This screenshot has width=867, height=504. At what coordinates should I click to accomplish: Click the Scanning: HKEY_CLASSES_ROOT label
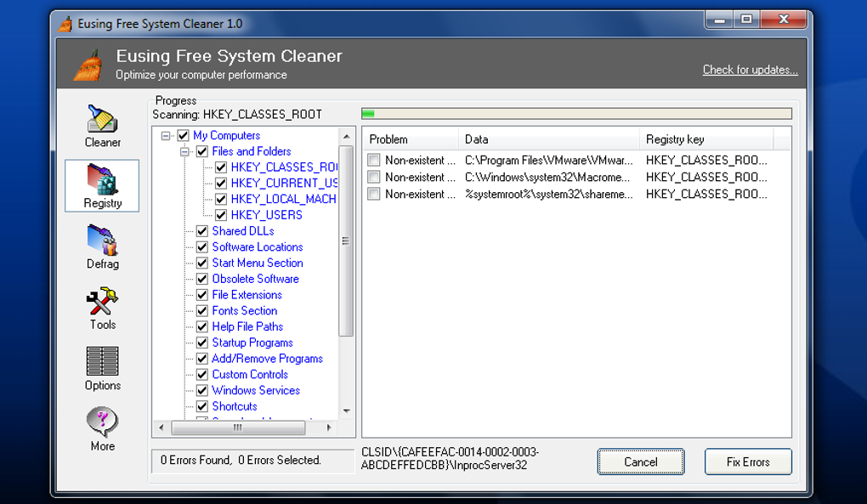[x=236, y=115]
